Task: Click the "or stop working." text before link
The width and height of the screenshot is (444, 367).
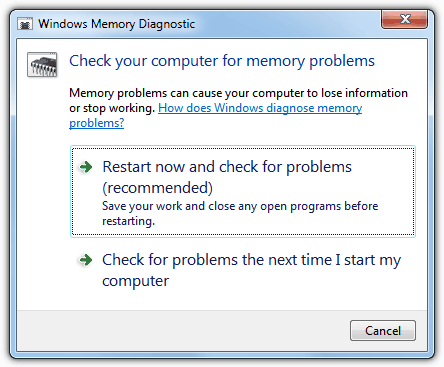Action: click(112, 108)
